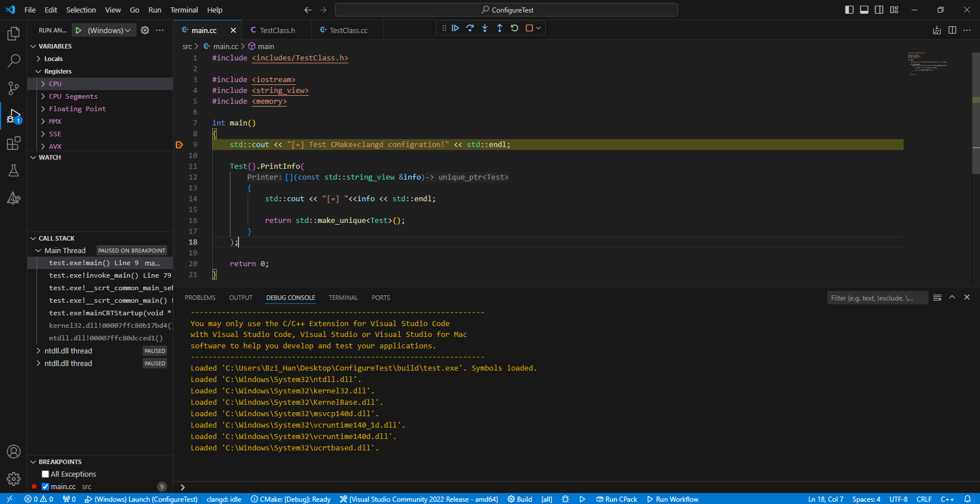Open the launch configuration dropdown (Windows)
The width and height of the screenshot is (980, 504).
coord(110,30)
